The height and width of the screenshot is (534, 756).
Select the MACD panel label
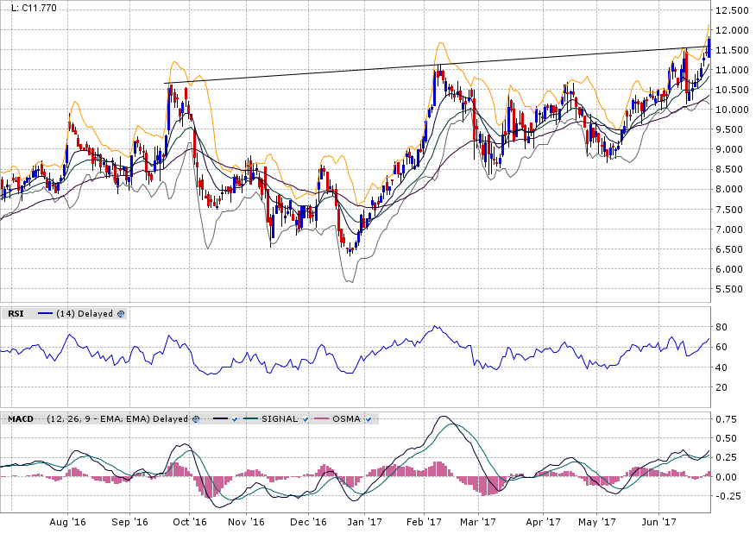tap(20, 419)
